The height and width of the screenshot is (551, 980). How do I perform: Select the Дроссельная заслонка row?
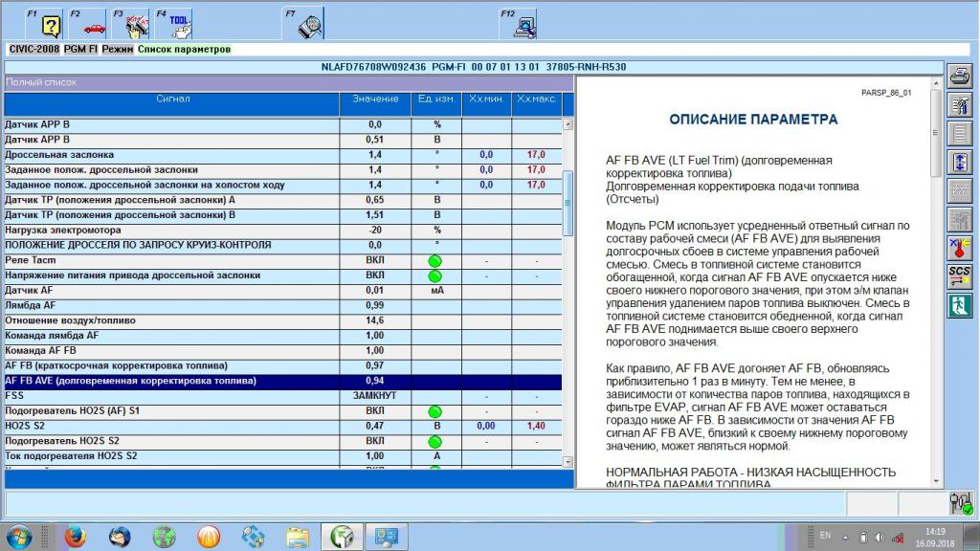(283, 155)
